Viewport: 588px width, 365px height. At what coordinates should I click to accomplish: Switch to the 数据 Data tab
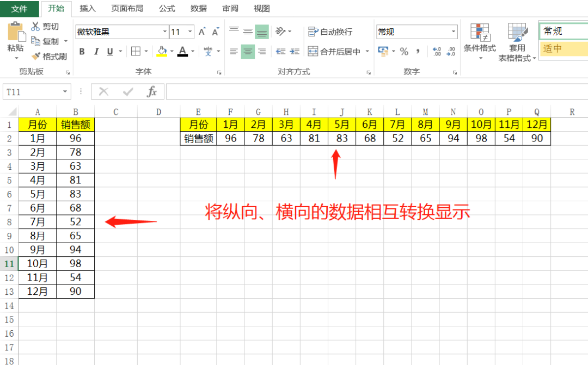point(198,9)
